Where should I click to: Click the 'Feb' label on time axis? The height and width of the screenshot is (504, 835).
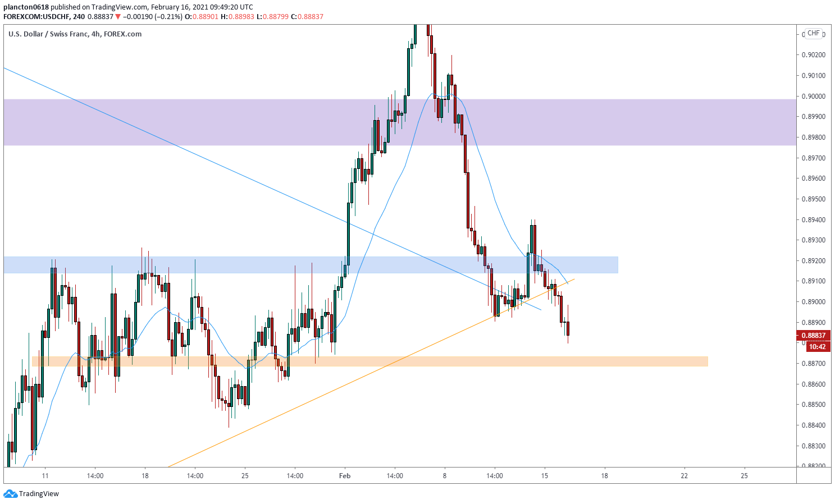pos(345,476)
